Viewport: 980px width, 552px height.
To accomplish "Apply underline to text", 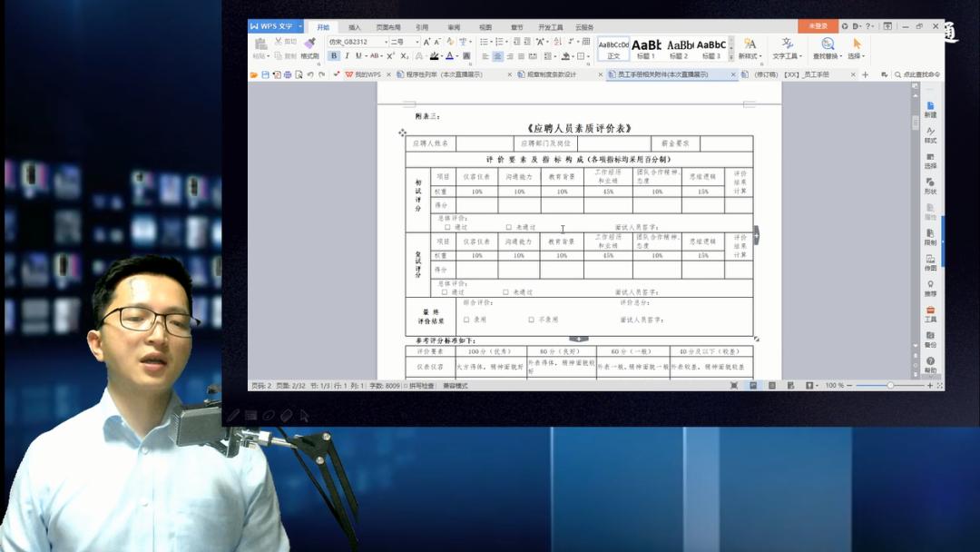I will [x=358, y=55].
